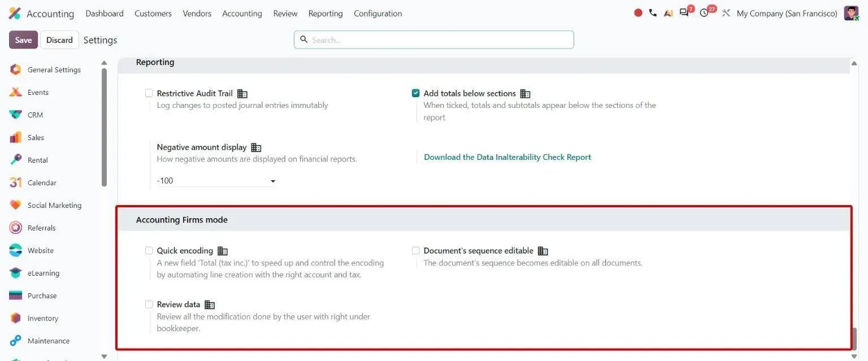Click the Purchase sidebar icon
Viewport: 868px width, 361px height.
(x=16, y=295)
